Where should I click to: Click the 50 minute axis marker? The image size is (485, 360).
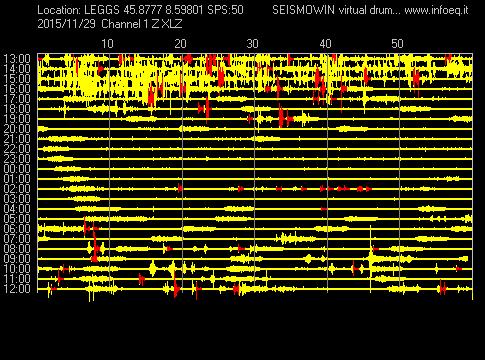397,44
